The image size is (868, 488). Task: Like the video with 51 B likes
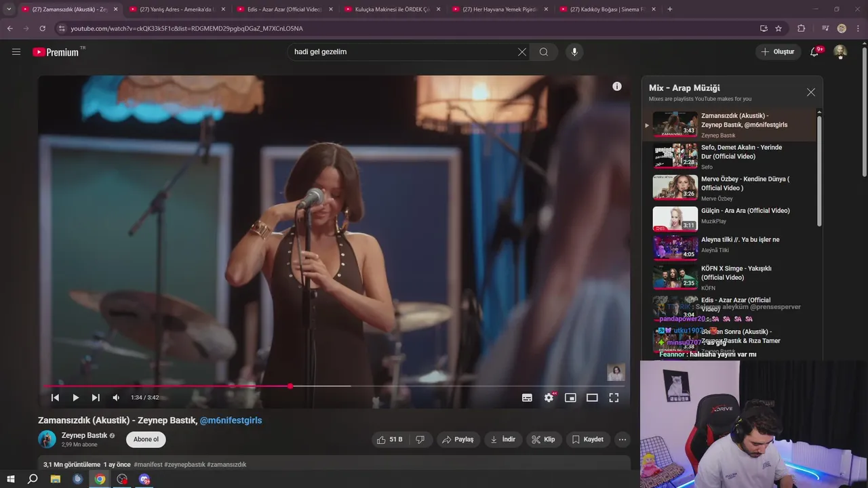(390, 439)
